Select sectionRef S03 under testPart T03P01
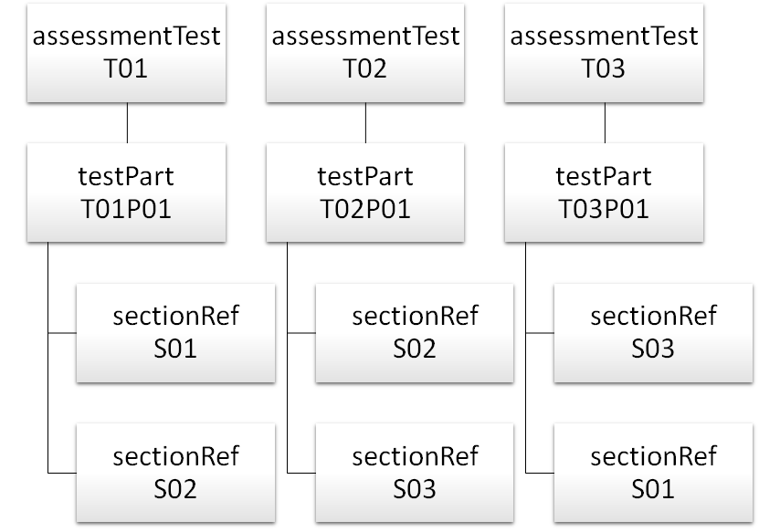Viewport: 780px width, 532px height. click(x=654, y=332)
